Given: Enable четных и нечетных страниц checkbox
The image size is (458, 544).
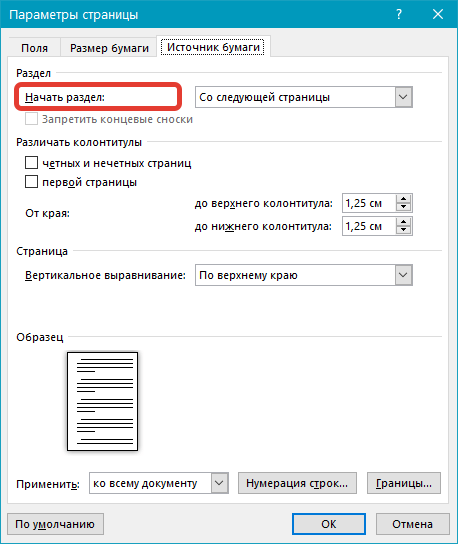Looking at the screenshot, I should [x=32, y=162].
